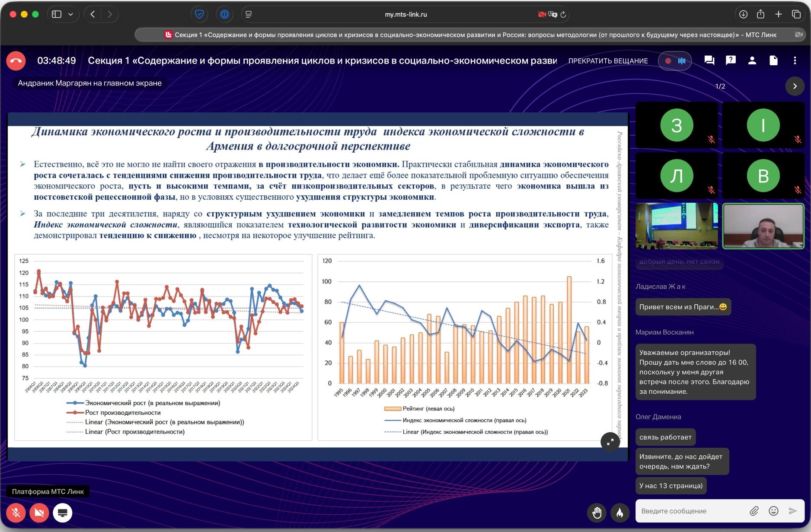Click the red hang up call button
The image size is (811, 532).
[x=16, y=61]
